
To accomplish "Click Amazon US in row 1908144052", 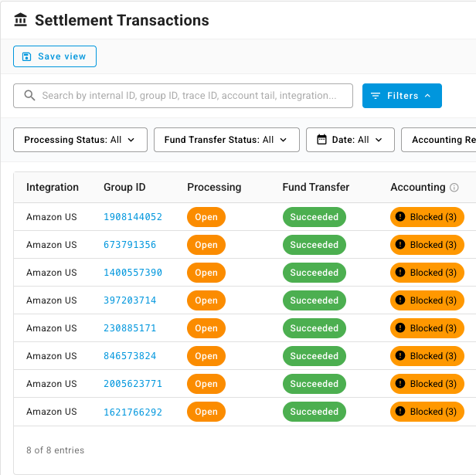I will point(52,217).
